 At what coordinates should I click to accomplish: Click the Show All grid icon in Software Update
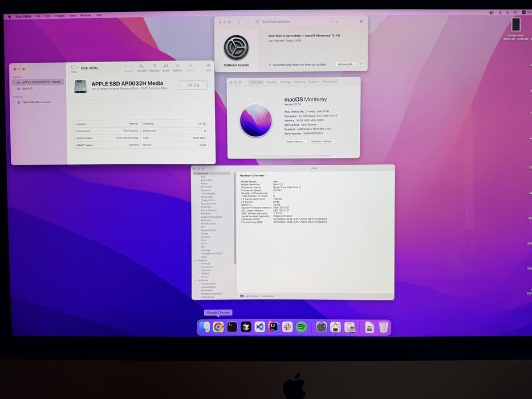coord(257,22)
